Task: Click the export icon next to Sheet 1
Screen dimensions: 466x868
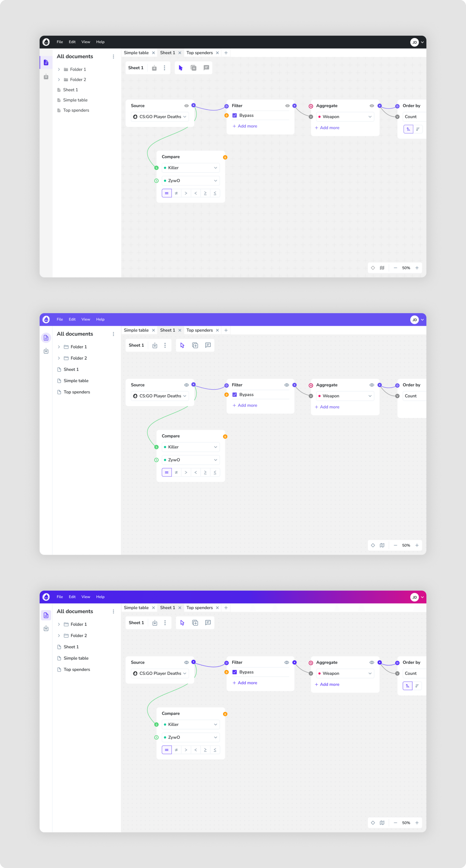Action: tap(154, 68)
